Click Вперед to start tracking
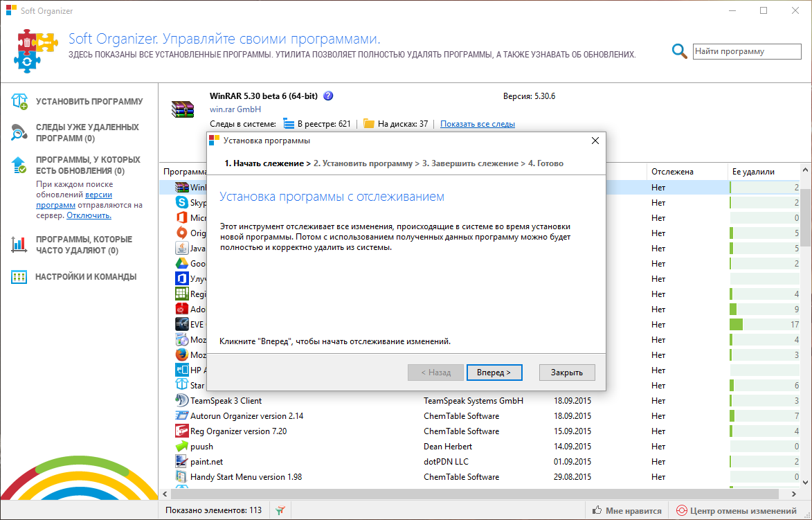Image resolution: width=812 pixels, height=520 pixels. pos(494,373)
